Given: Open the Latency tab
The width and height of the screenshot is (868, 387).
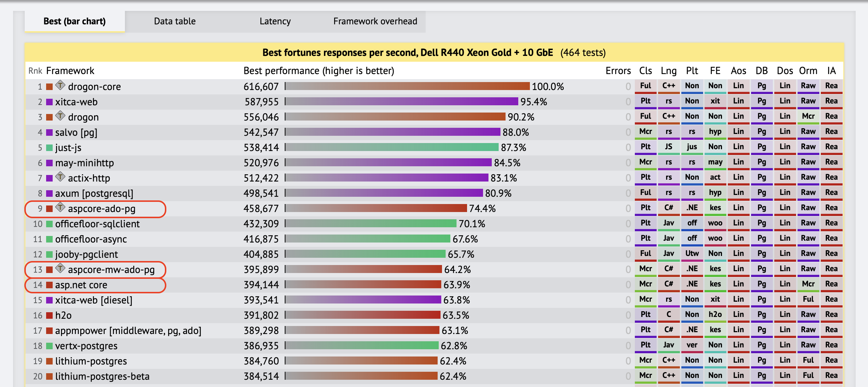Looking at the screenshot, I should 275,21.
